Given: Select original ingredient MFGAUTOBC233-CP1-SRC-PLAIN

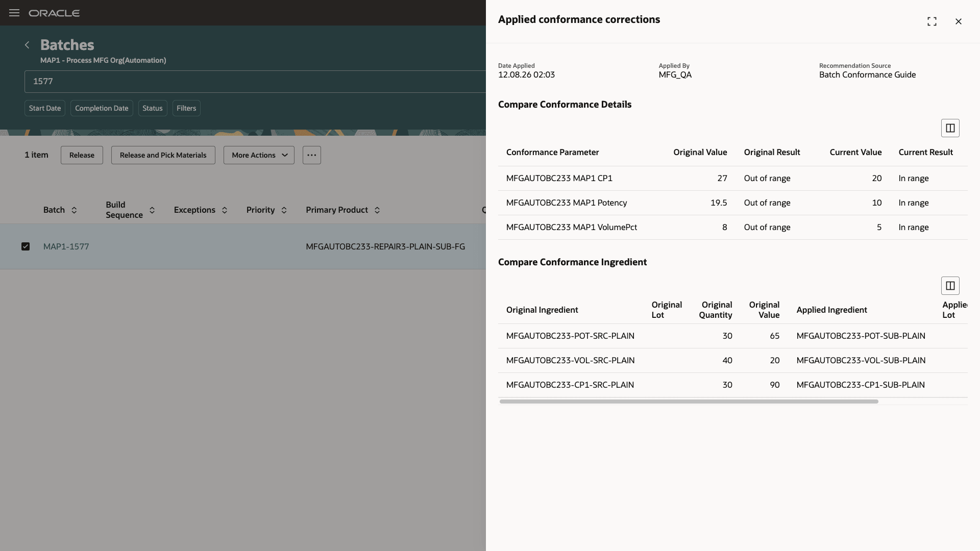Looking at the screenshot, I should click(570, 385).
